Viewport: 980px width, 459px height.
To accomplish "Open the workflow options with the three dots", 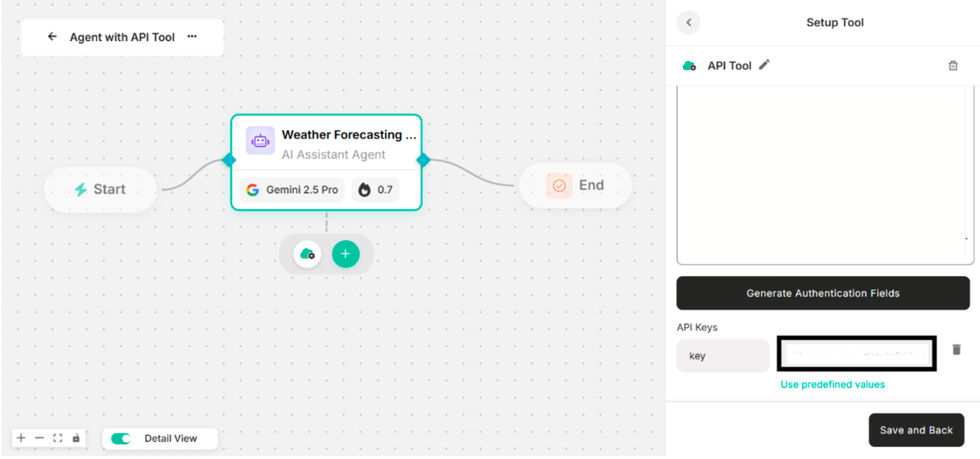I will pos(192,36).
